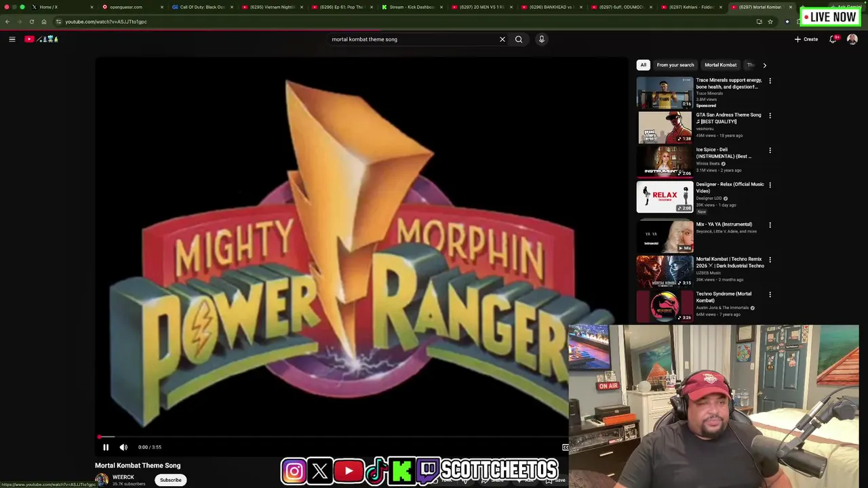The width and height of the screenshot is (868, 488).
Task: Switch to the Home / X tab
Action: click(x=61, y=7)
